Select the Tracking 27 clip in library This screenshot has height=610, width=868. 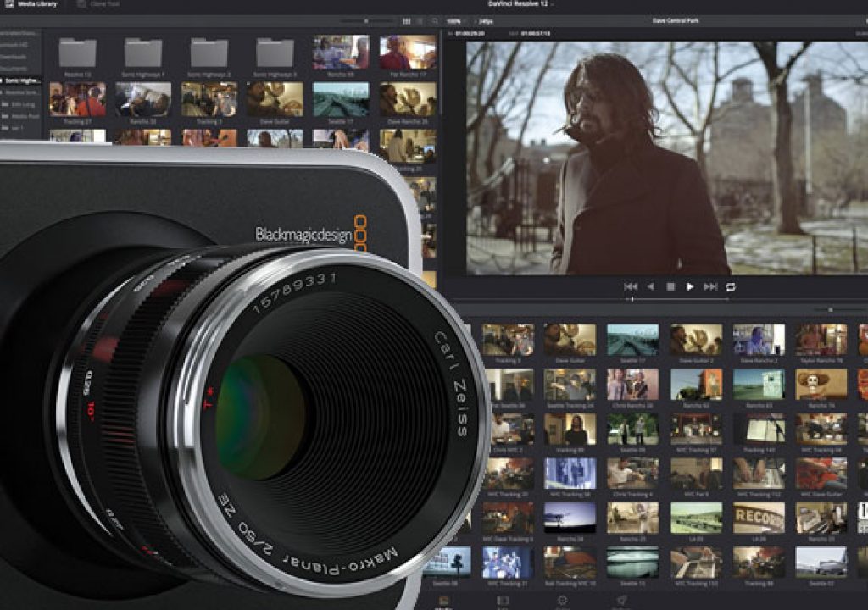point(77,103)
